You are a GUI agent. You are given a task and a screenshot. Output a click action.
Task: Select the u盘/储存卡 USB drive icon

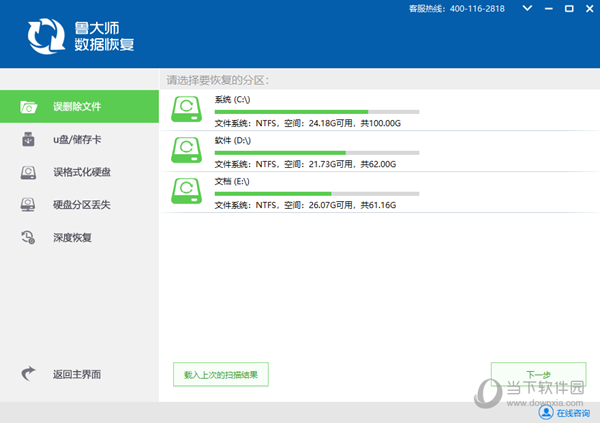(28, 139)
